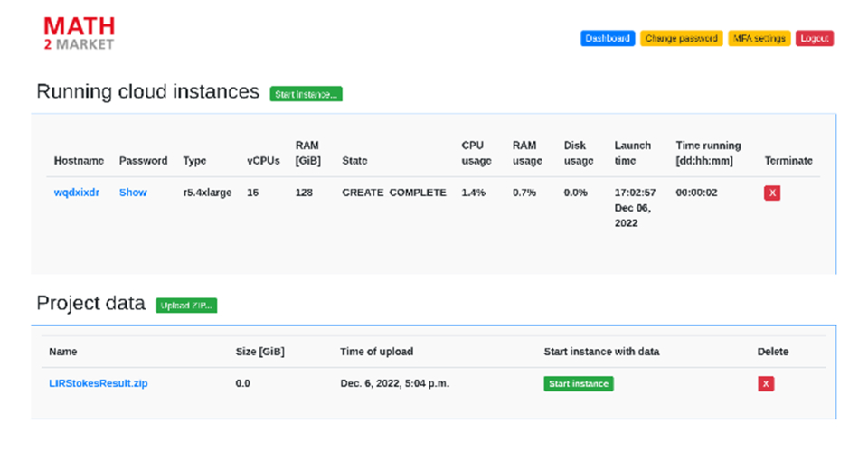Log out of the account
This screenshot has height=452, width=868.
click(815, 39)
